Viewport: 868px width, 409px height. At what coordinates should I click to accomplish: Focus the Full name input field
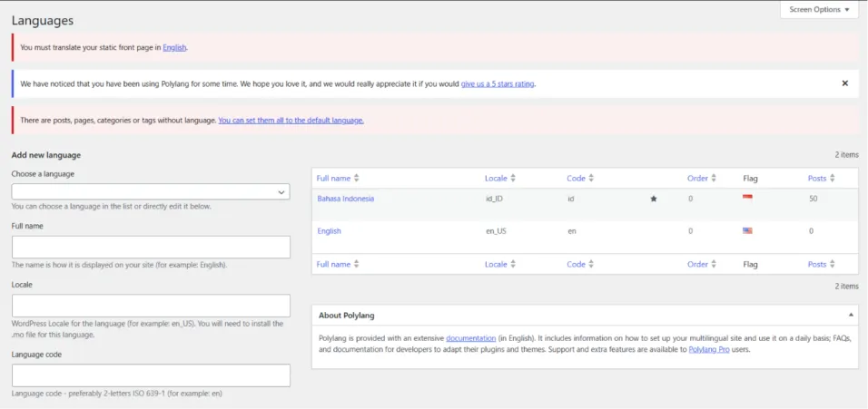click(151, 247)
